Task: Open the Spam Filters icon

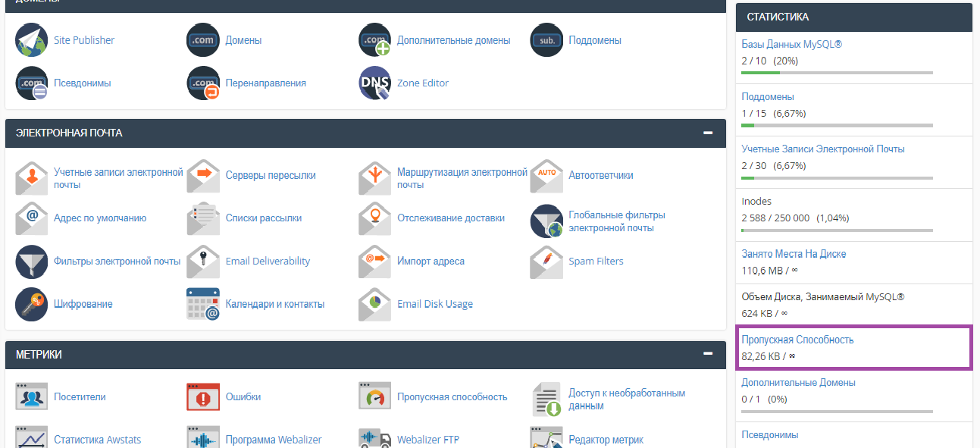Action: coord(546,262)
